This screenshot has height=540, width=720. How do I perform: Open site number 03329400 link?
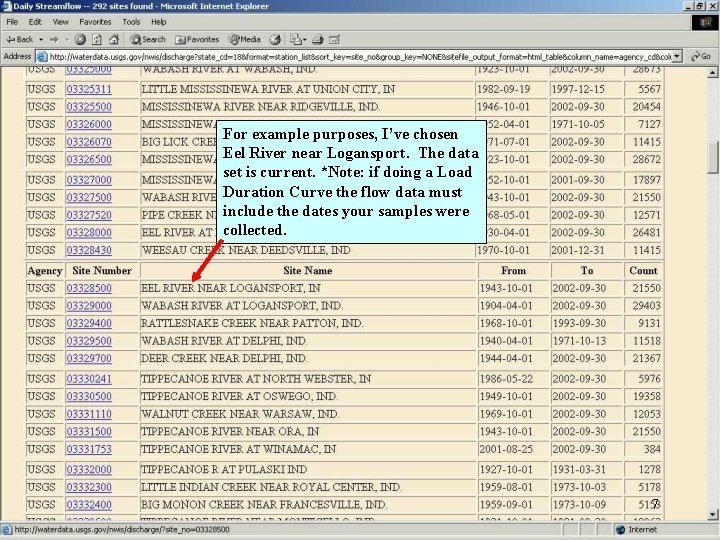pyautogui.click(x=89, y=323)
